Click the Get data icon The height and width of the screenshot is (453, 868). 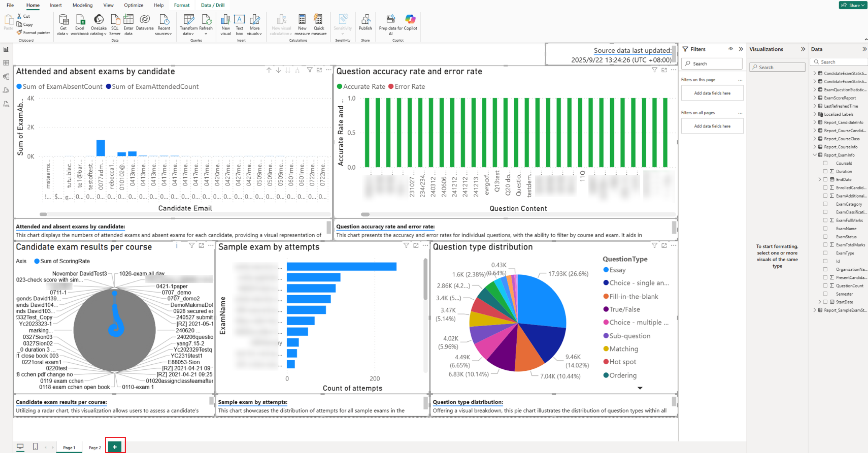[x=63, y=20]
